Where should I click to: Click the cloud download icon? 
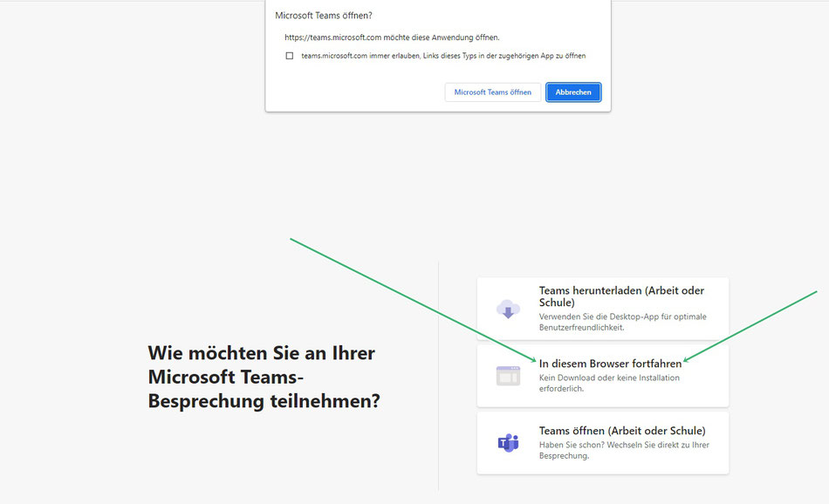[x=508, y=309]
